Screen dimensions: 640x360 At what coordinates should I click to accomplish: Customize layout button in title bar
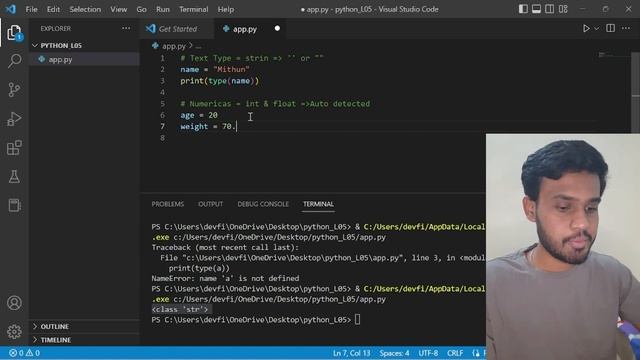563,9
